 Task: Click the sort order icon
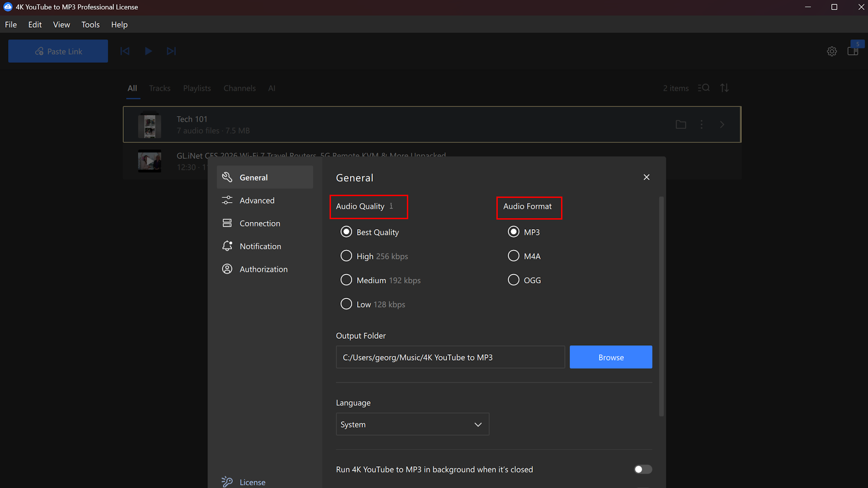(725, 88)
